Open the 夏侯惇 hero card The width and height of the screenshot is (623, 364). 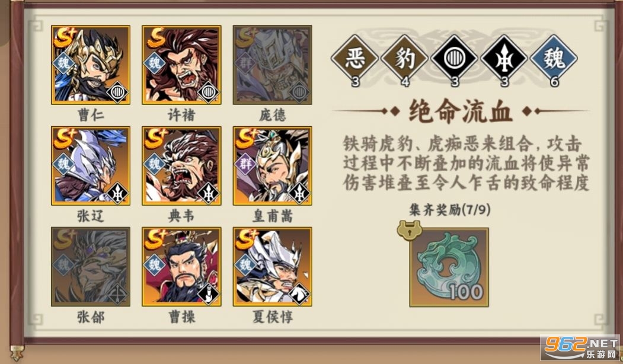272,267
